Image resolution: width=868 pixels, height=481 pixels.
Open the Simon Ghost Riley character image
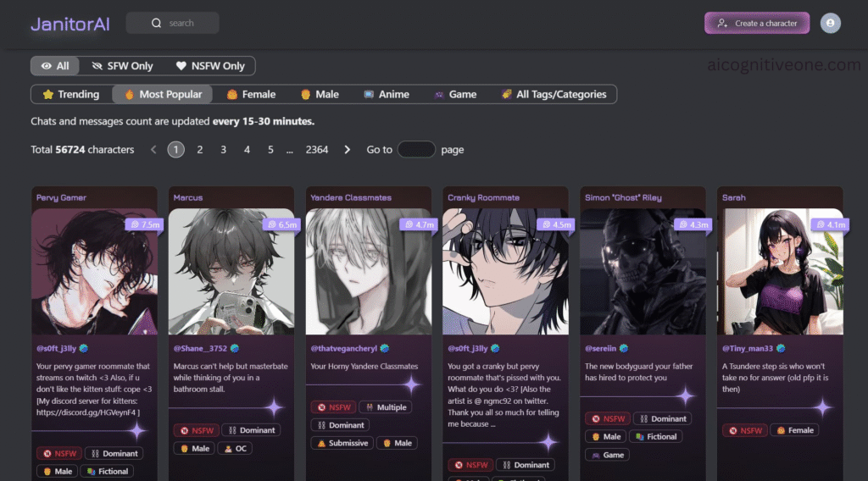pos(643,272)
